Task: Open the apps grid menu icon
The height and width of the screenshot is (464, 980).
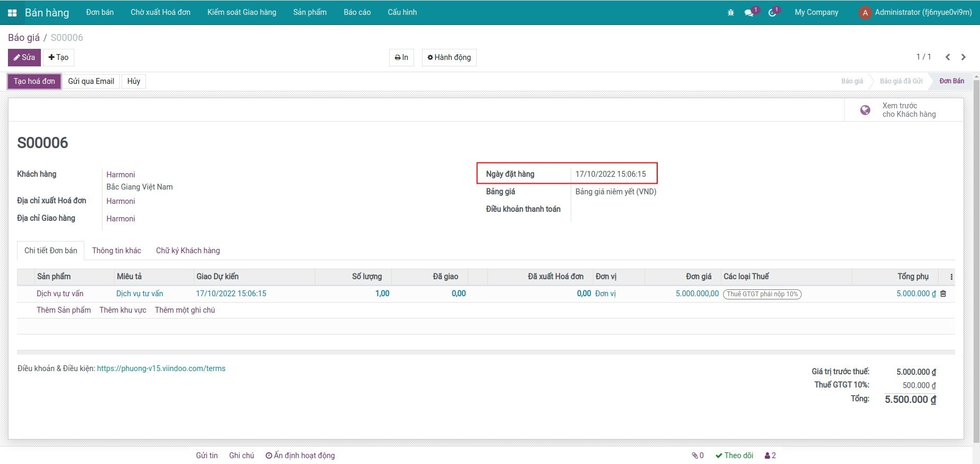Action: (12, 13)
